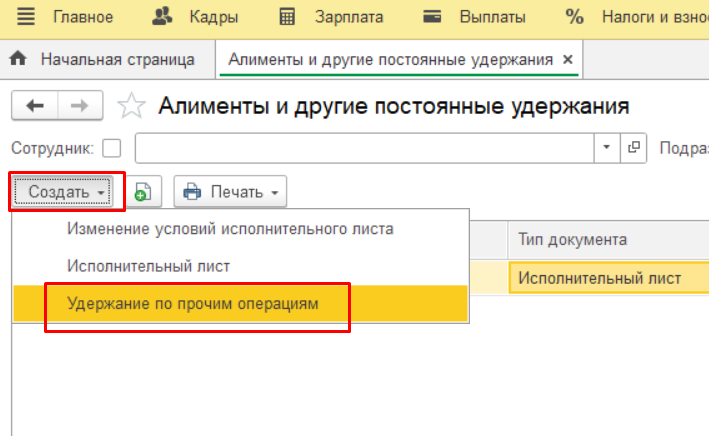This screenshot has height=436, width=709.
Task: Select Изменение условий исполнительного листа
Action: [230, 229]
